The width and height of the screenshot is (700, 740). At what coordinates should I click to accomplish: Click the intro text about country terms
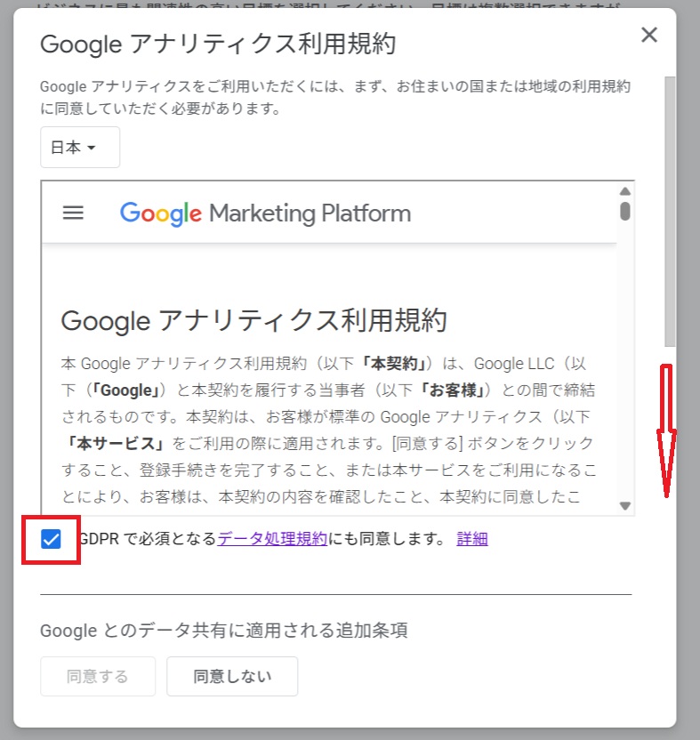[x=334, y=98]
